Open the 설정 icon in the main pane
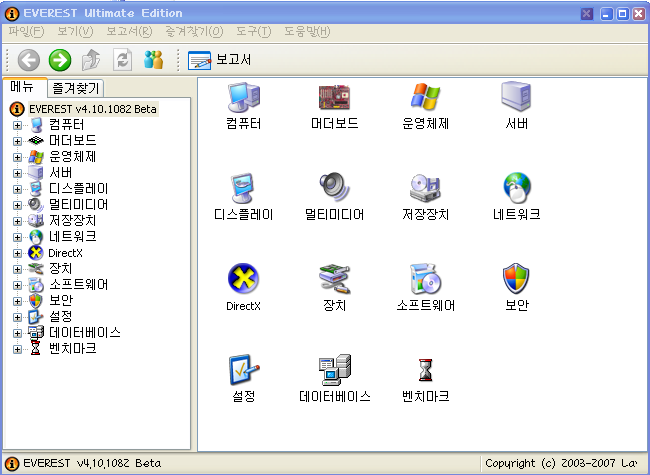Screen dimensions: 650x475 (244, 369)
